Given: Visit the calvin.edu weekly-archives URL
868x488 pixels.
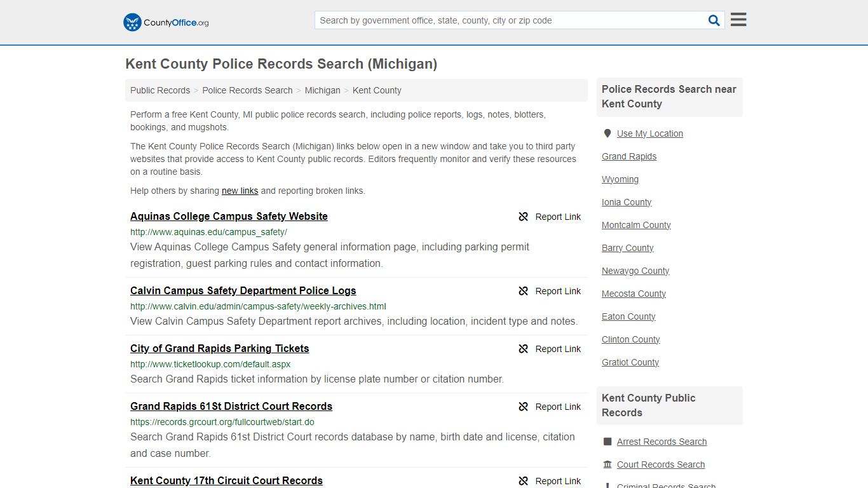Looking at the screenshot, I should pos(258,306).
